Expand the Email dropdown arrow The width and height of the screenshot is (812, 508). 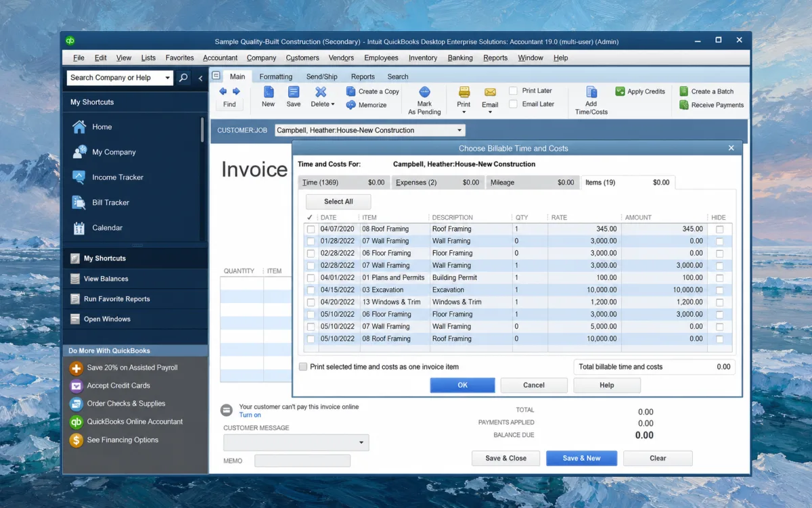[x=490, y=112]
